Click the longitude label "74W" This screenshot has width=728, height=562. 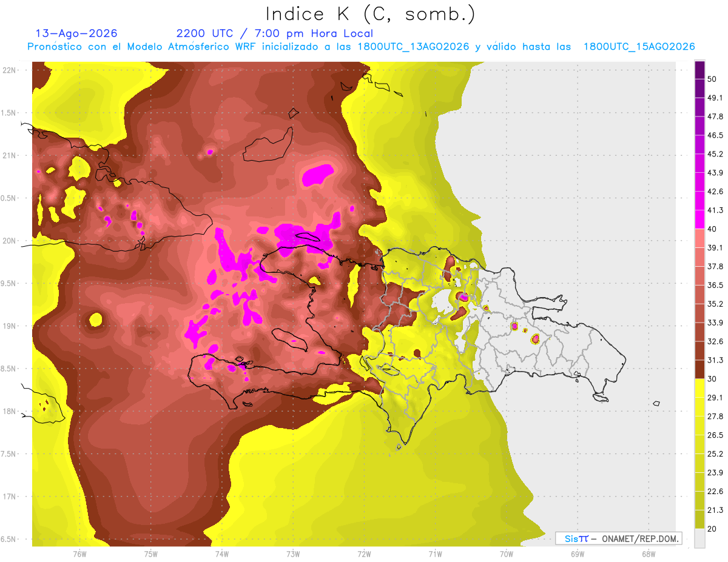pyautogui.click(x=222, y=554)
